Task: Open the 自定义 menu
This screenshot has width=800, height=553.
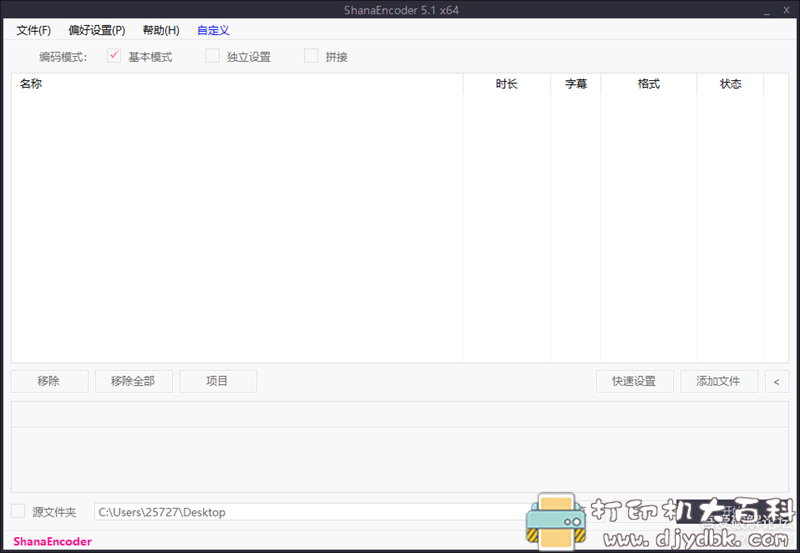Action: pyautogui.click(x=213, y=30)
